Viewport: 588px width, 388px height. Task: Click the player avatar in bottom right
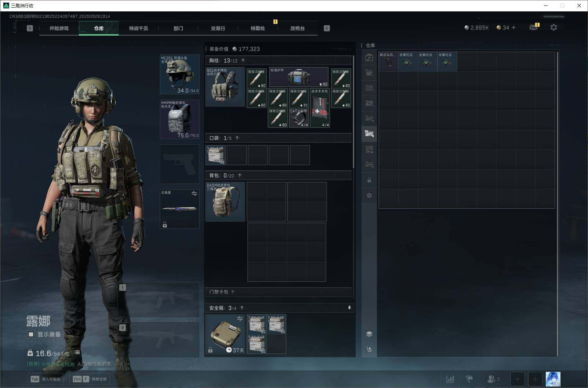point(553,379)
